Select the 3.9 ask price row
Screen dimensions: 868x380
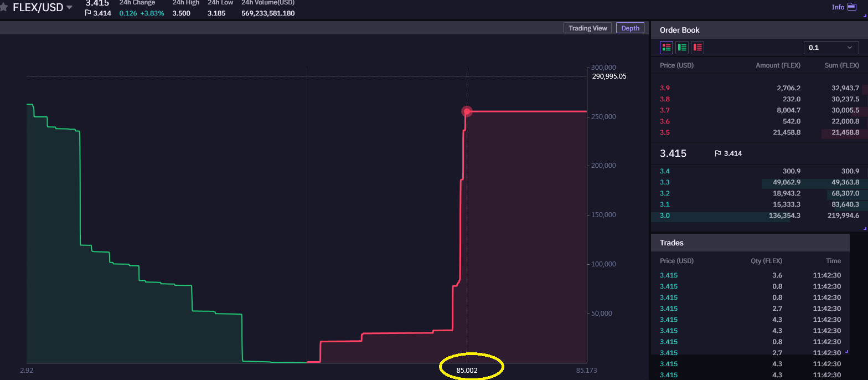coord(759,88)
